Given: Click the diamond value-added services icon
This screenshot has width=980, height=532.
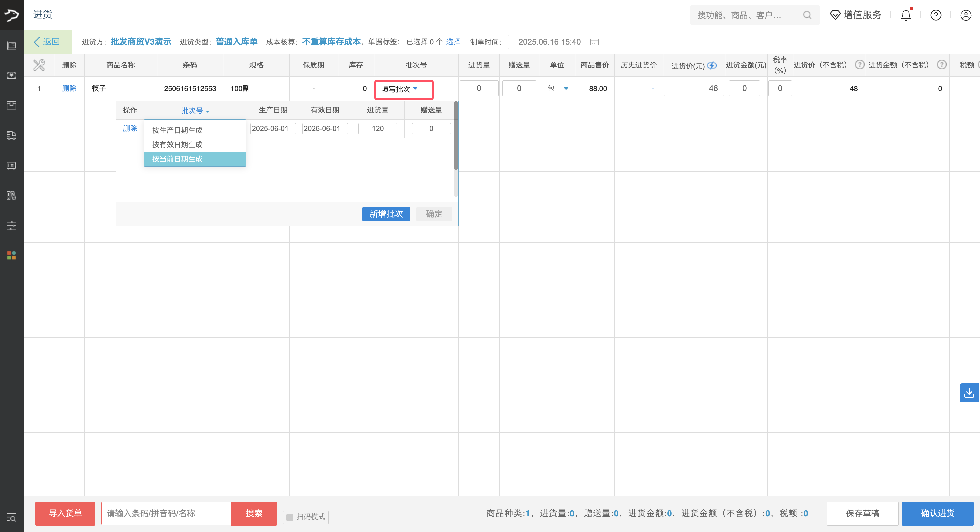Looking at the screenshot, I should [x=835, y=15].
